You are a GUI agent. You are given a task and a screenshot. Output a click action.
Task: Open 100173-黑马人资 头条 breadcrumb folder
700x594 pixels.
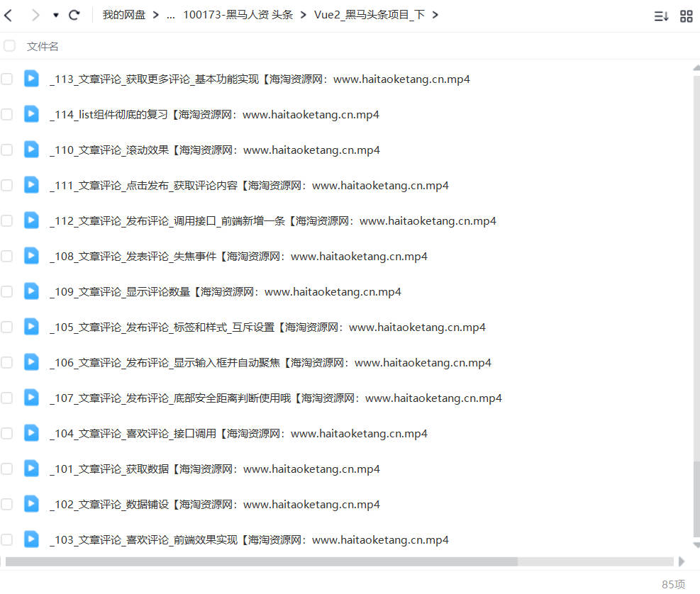(x=238, y=15)
